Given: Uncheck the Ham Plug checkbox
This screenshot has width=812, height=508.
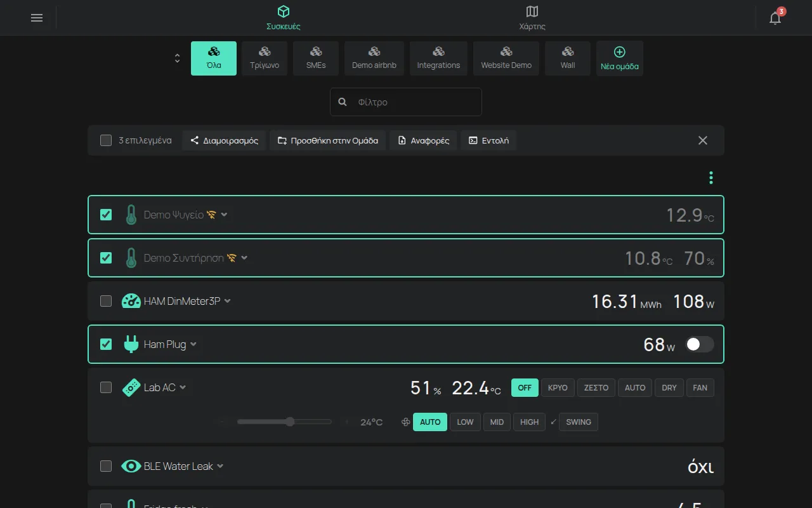Looking at the screenshot, I should [106, 344].
